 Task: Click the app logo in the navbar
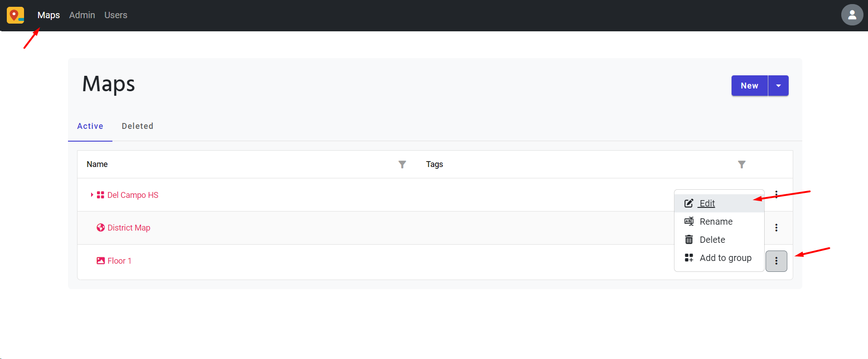tap(15, 15)
